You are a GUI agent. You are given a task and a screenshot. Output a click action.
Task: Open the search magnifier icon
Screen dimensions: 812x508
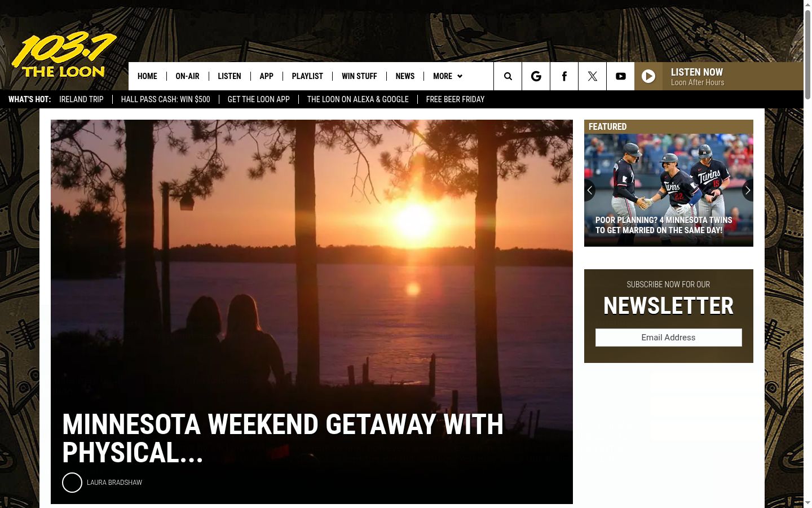507,76
